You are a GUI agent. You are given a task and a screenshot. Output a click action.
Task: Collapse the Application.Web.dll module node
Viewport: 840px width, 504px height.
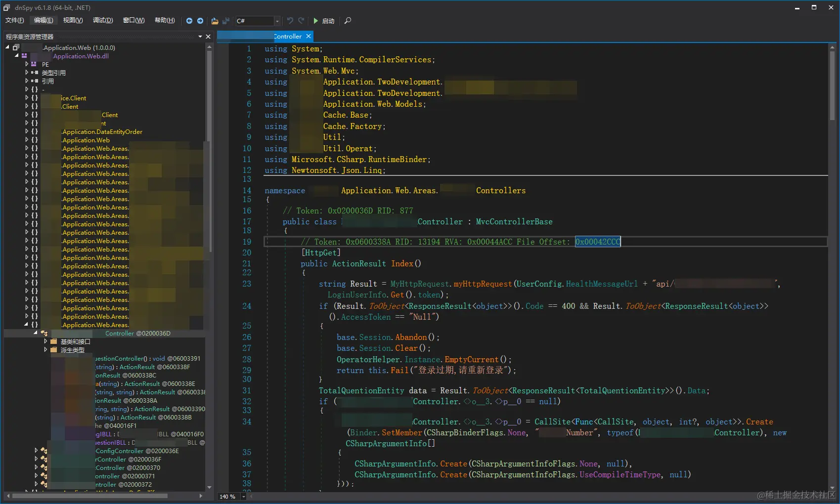point(16,55)
